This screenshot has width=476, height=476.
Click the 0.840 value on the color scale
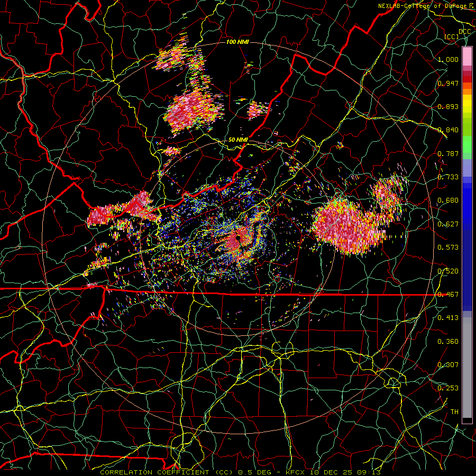[x=448, y=130]
